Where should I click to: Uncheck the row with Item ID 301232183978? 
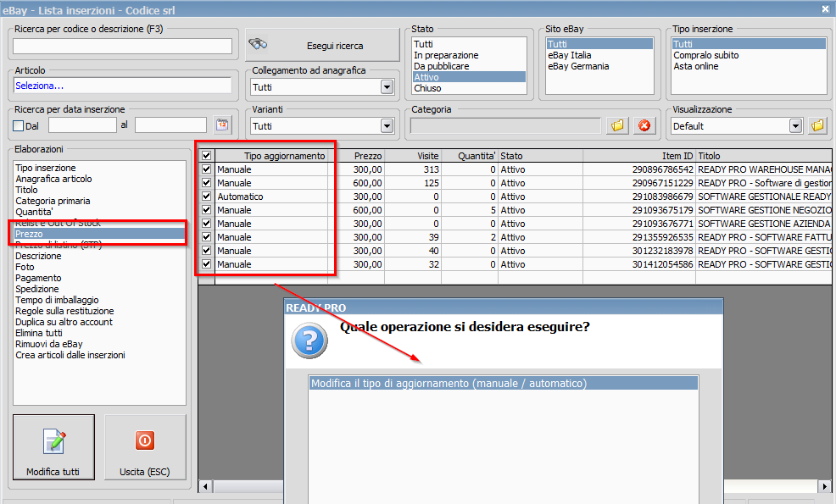click(x=206, y=251)
